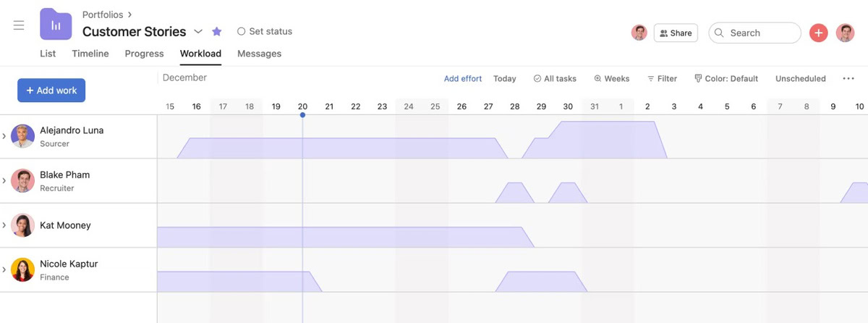The image size is (868, 323).
Task: Open the Color: Default options
Action: pyautogui.click(x=726, y=78)
